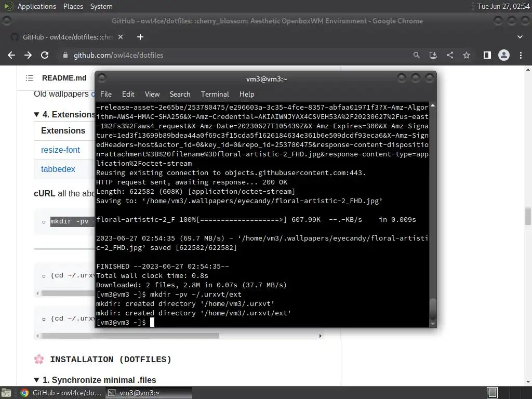Toggle Chrome side panel

click(x=487, y=55)
